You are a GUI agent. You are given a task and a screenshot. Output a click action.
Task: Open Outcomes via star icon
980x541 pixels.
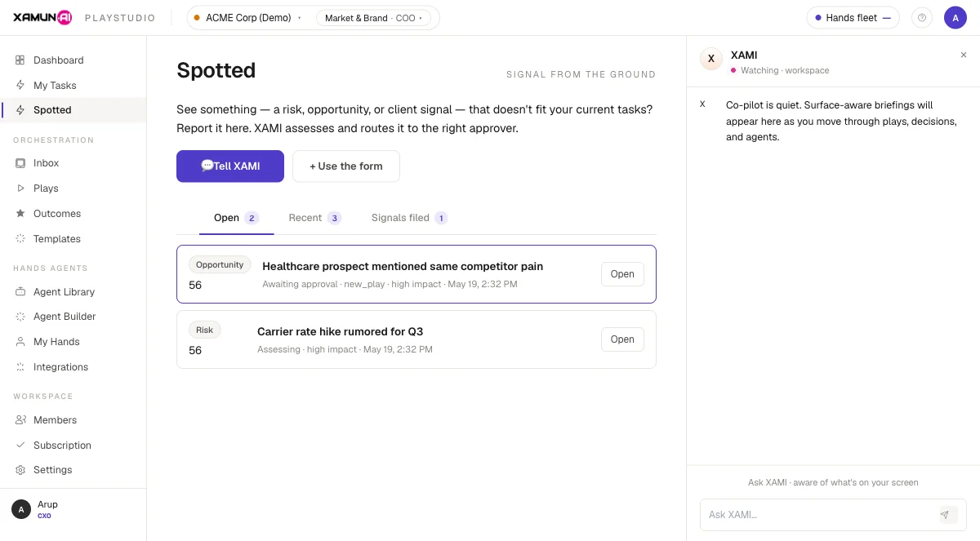[x=20, y=214]
